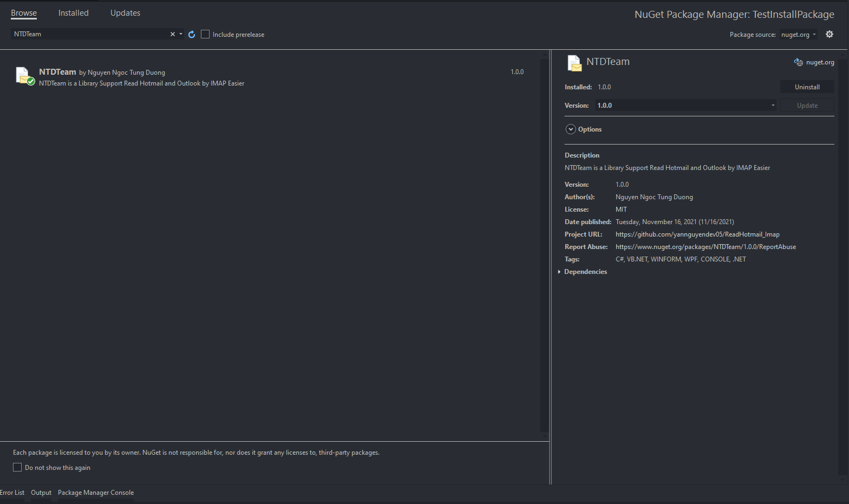Image resolution: width=849 pixels, height=504 pixels.
Task: Open the Version 1.0.0 dropdown
Action: click(x=686, y=106)
